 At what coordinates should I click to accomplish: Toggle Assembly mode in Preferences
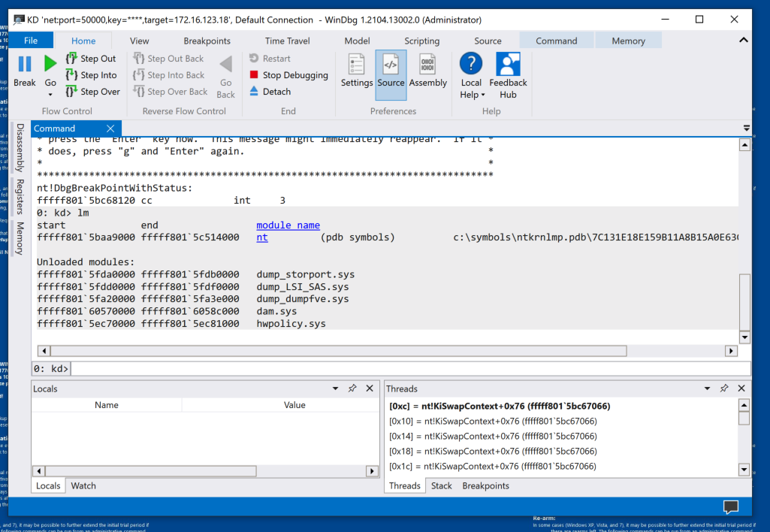427,65
